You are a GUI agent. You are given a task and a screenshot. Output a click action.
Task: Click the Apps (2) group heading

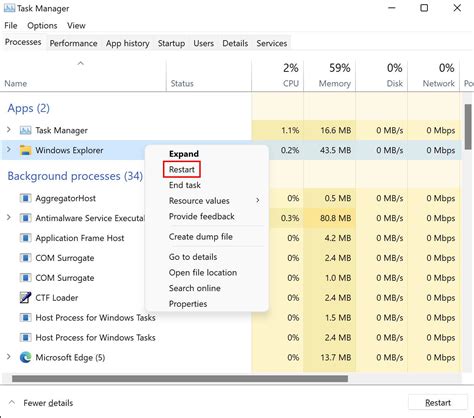point(28,108)
